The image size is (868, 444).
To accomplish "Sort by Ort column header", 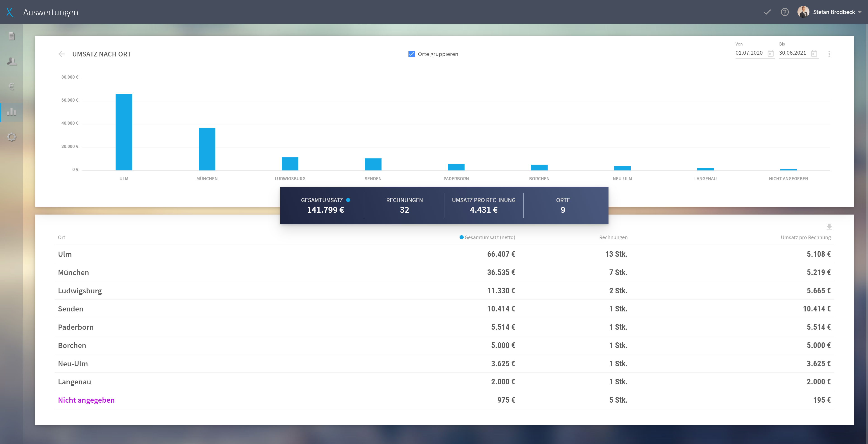I will point(61,237).
